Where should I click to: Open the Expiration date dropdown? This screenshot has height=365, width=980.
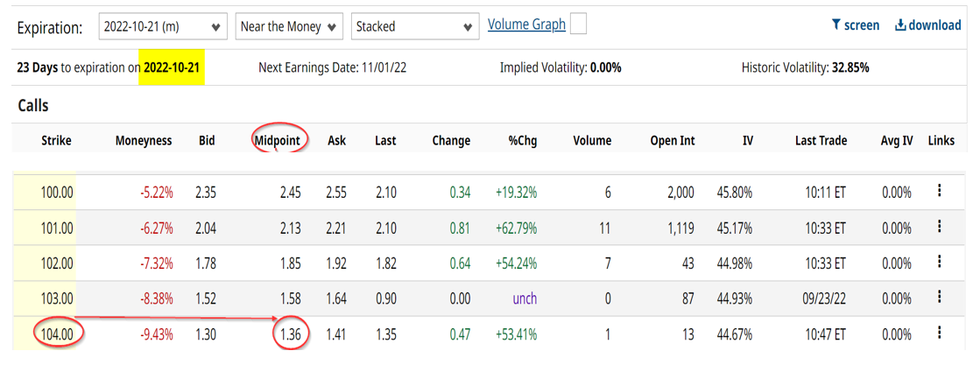[162, 26]
